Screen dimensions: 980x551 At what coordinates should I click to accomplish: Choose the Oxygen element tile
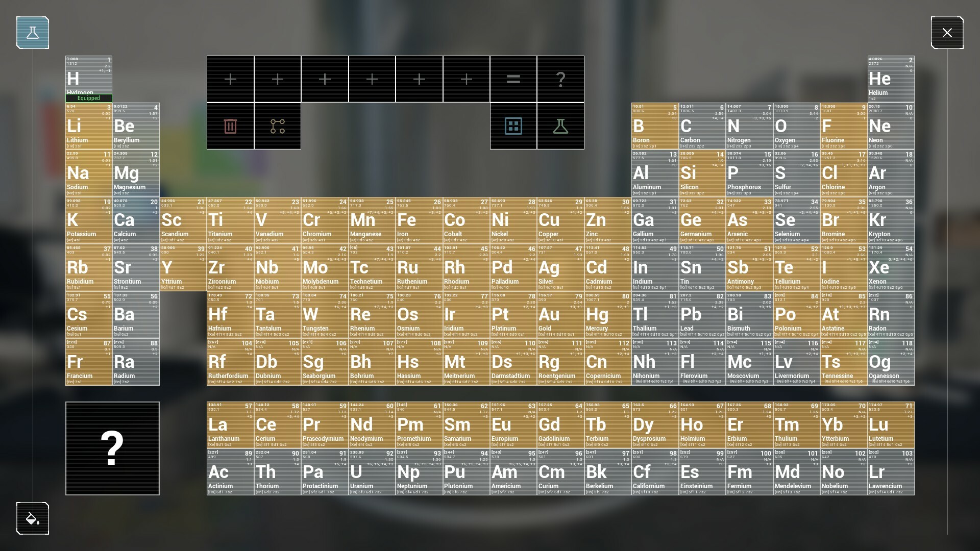(796, 127)
